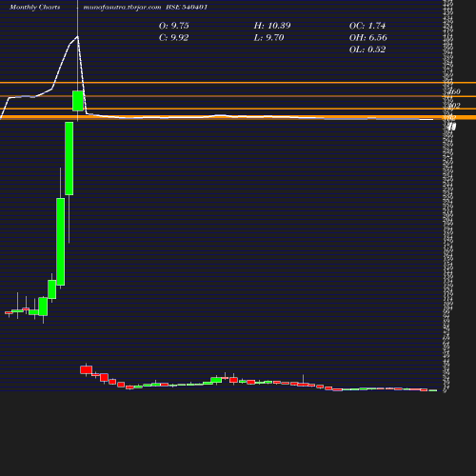Select the "BSE 540401" ticker text
The height and width of the screenshot is (476, 476).
click(x=187, y=7)
